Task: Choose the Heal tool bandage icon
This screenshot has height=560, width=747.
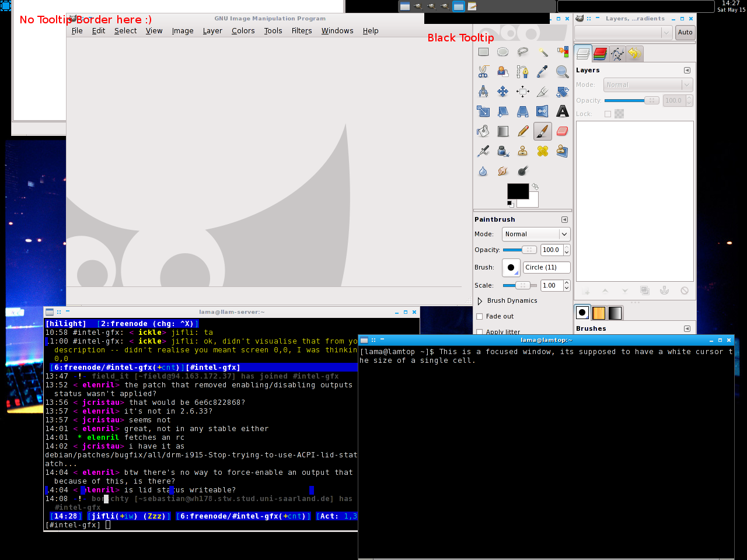Action: (543, 151)
